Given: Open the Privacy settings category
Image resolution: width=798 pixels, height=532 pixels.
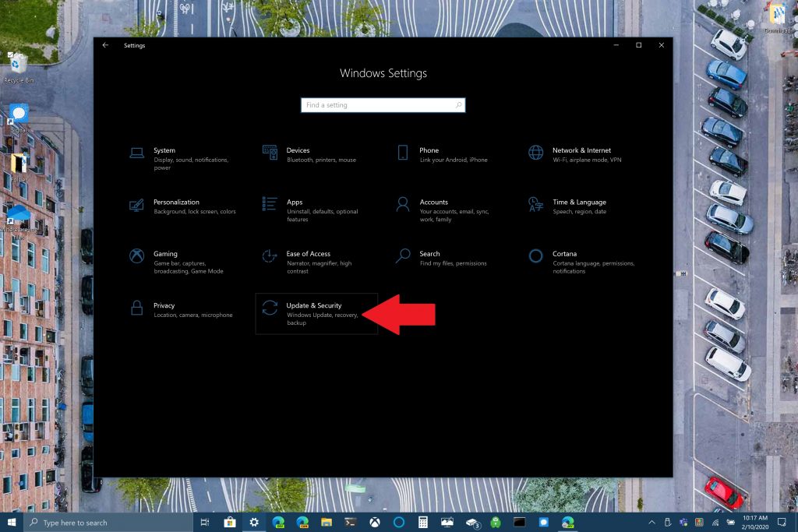Looking at the screenshot, I should click(x=164, y=306).
